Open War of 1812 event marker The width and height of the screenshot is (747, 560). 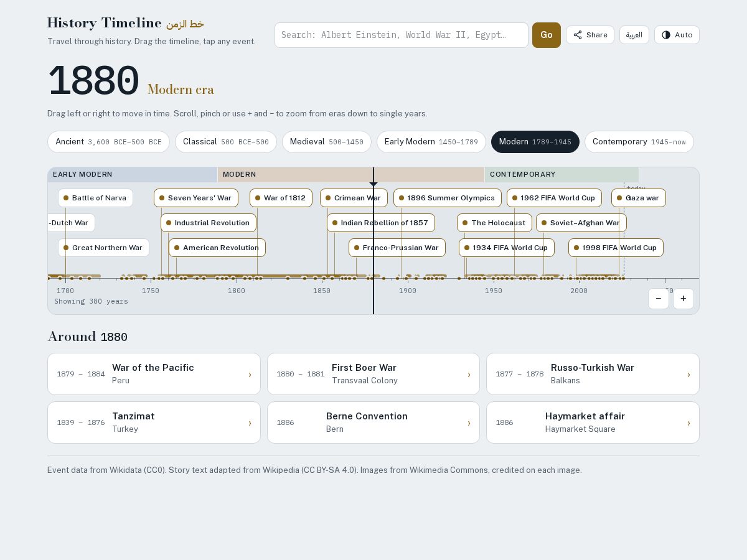click(x=281, y=198)
